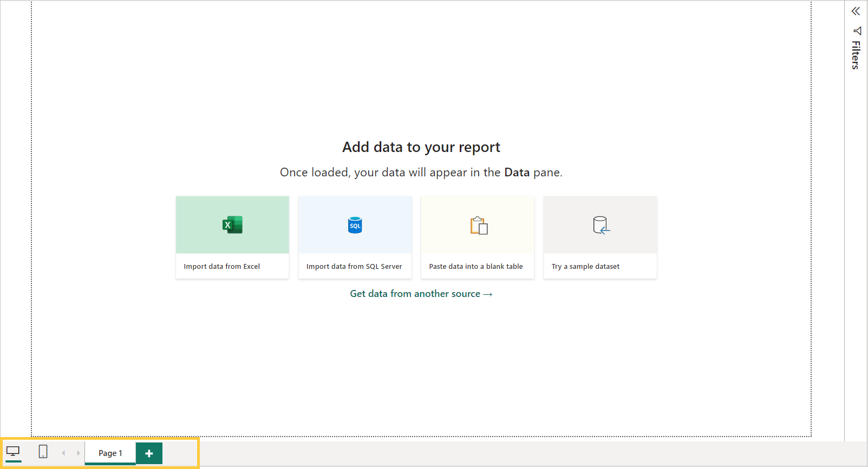Choose Paste data into a blank table
The image size is (868, 469).
476,266
